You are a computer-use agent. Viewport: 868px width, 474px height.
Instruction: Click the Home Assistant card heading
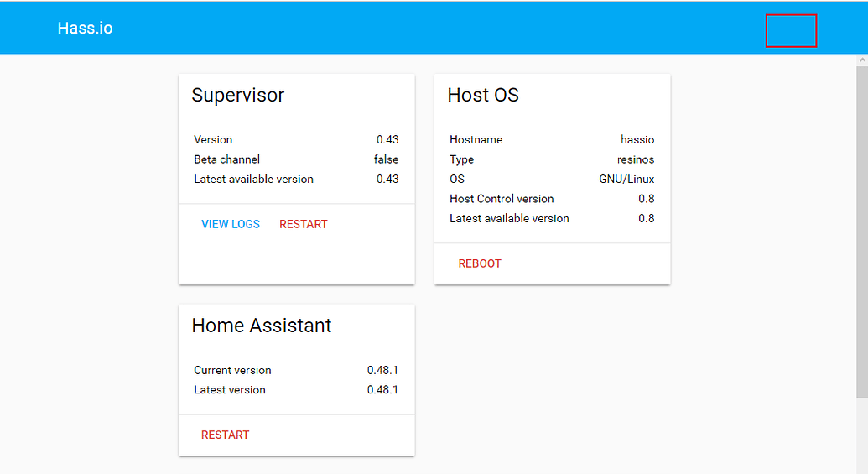262,326
